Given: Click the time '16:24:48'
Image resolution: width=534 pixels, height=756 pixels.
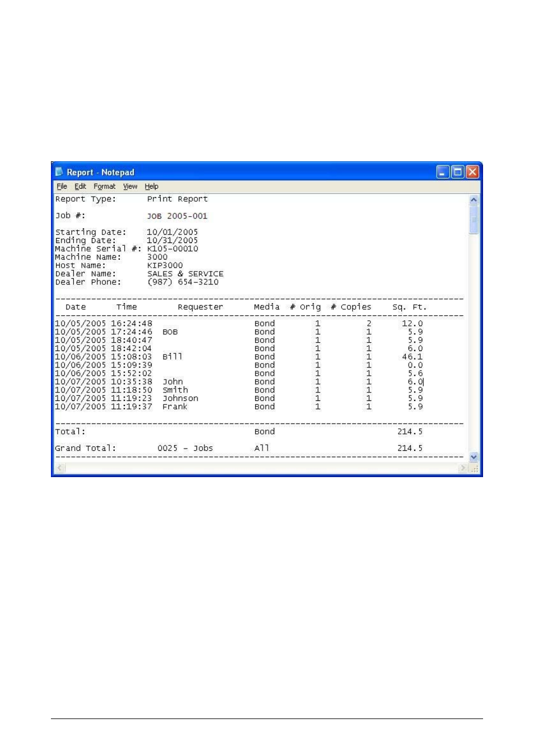Looking at the screenshot, I should click(132, 323).
